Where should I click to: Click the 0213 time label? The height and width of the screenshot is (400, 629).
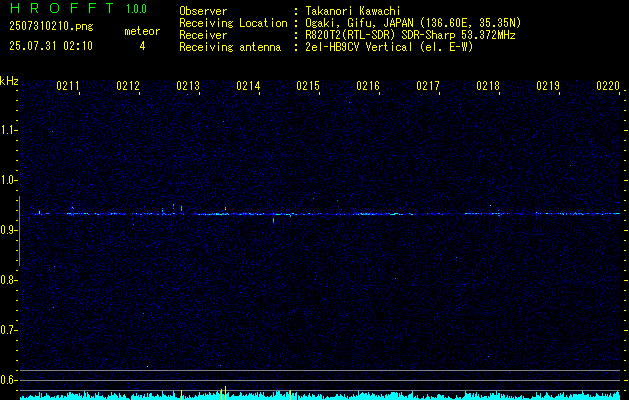click(x=188, y=86)
